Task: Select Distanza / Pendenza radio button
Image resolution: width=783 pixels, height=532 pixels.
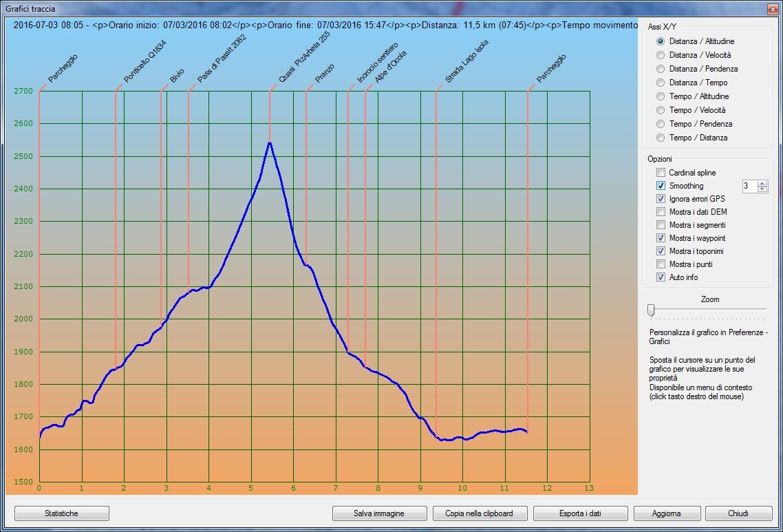Action: [x=661, y=69]
